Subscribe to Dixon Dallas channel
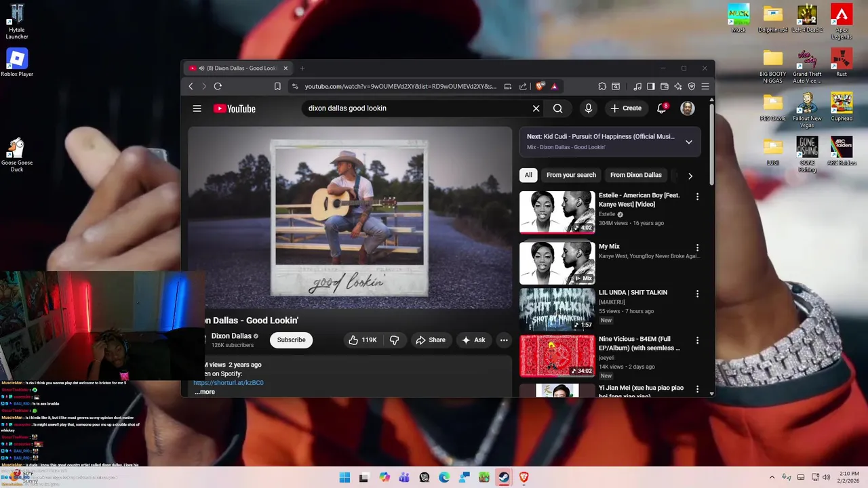This screenshot has height=488, width=868. (291, 340)
